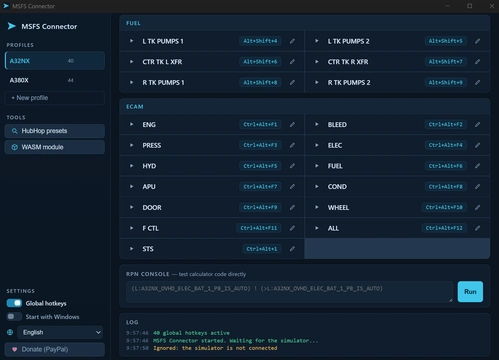Click the pencil icon for ECAM FUEL
The image size is (499, 360).
[x=478, y=166]
